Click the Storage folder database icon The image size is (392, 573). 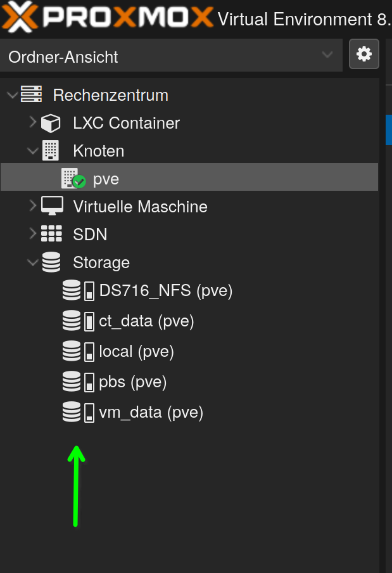(51, 262)
